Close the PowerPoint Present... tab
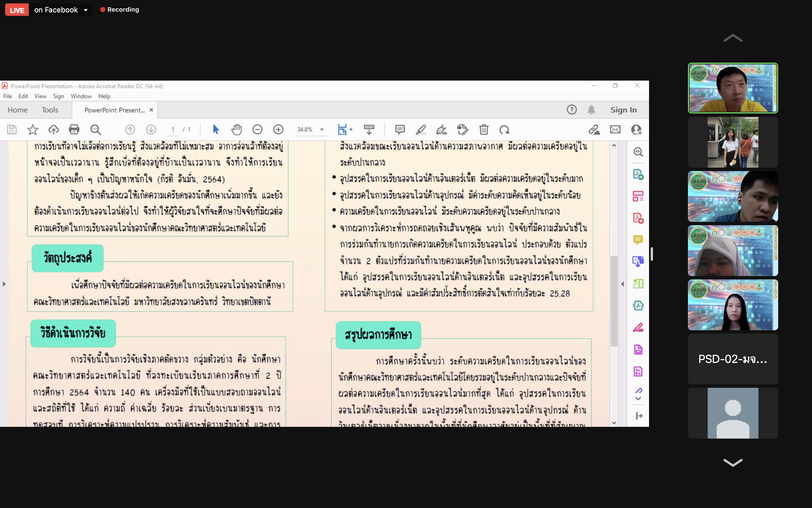Image resolution: width=812 pixels, height=508 pixels. (x=151, y=110)
